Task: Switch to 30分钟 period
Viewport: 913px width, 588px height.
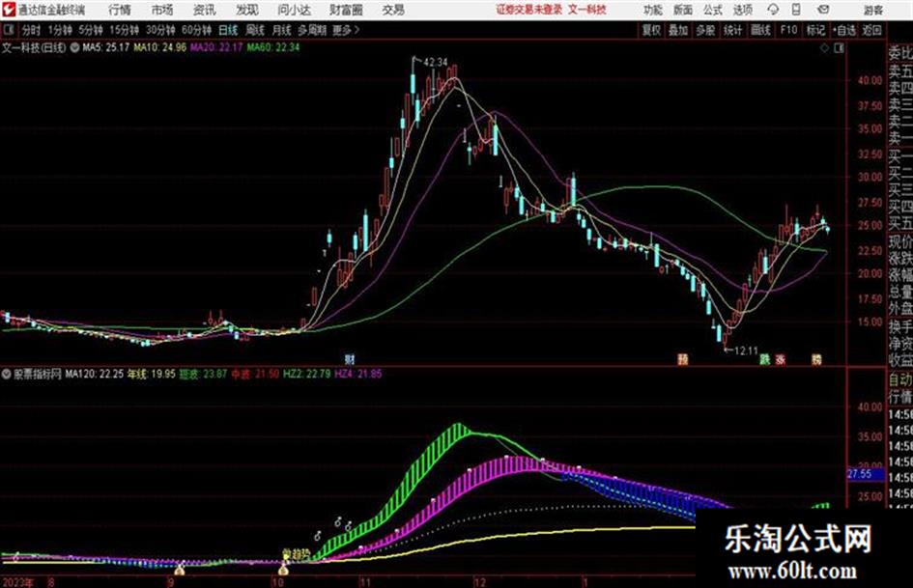Action: pyautogui.click(x=160, y=30)
